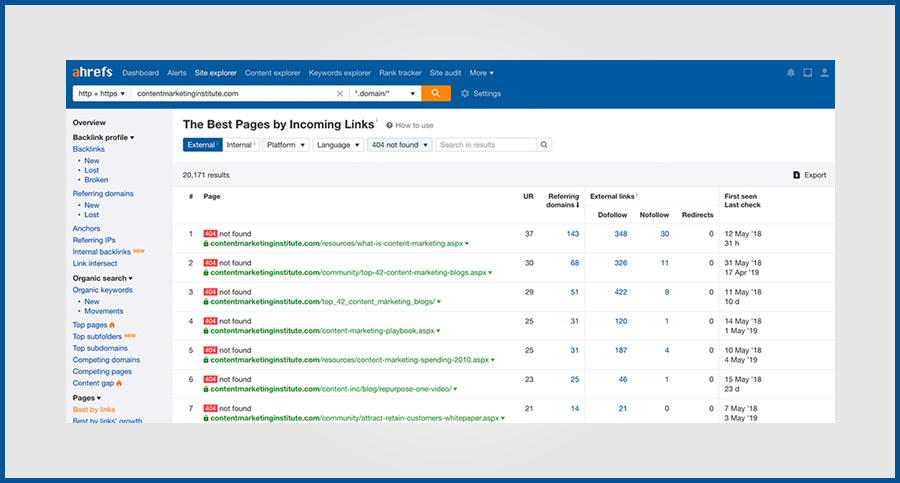The height and width of the screenshot is (483, 900).
Task: Click the fire icon next to Content gap
Action: (119, 383)
